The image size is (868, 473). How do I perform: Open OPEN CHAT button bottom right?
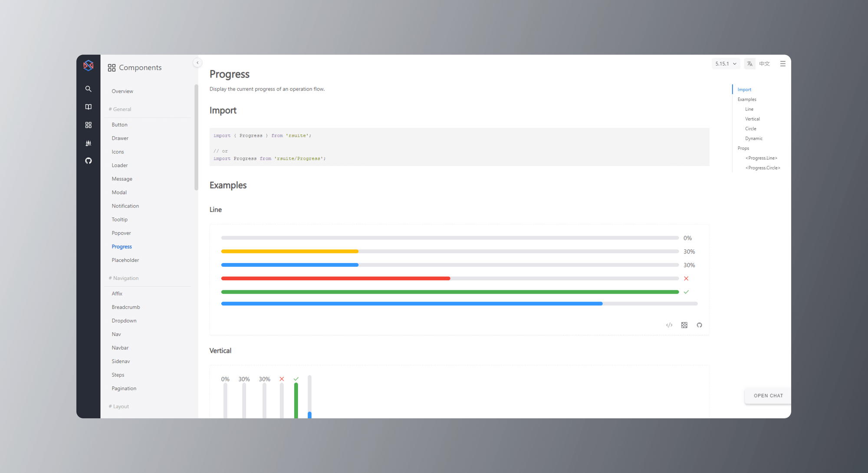[x=768, y=395]
